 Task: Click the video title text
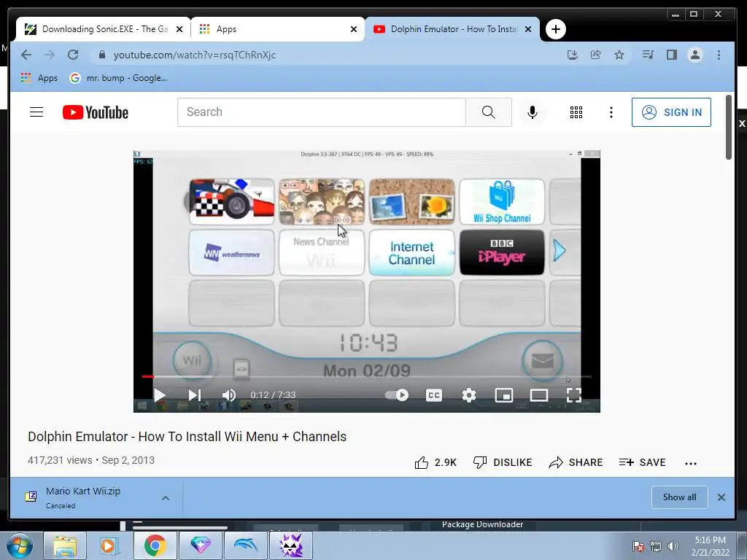pos(187,437)
